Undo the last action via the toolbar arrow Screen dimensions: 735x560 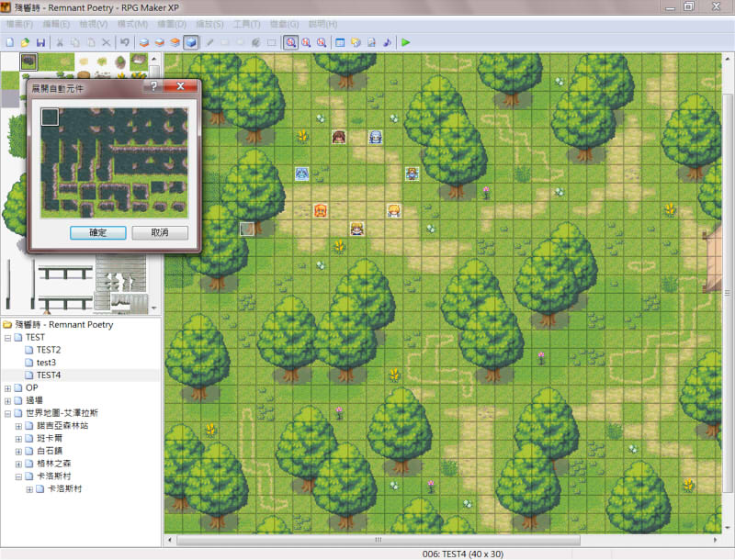125,42
